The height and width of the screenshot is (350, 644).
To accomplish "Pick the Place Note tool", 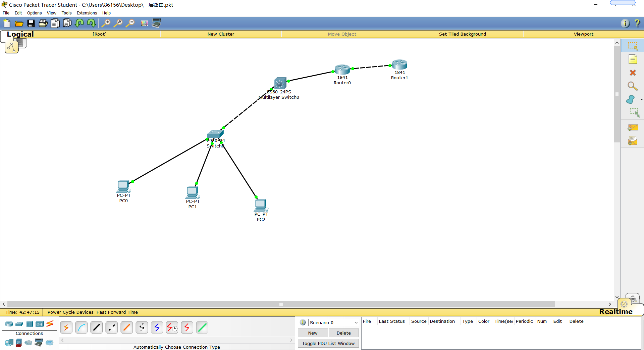I will [633, 59].
